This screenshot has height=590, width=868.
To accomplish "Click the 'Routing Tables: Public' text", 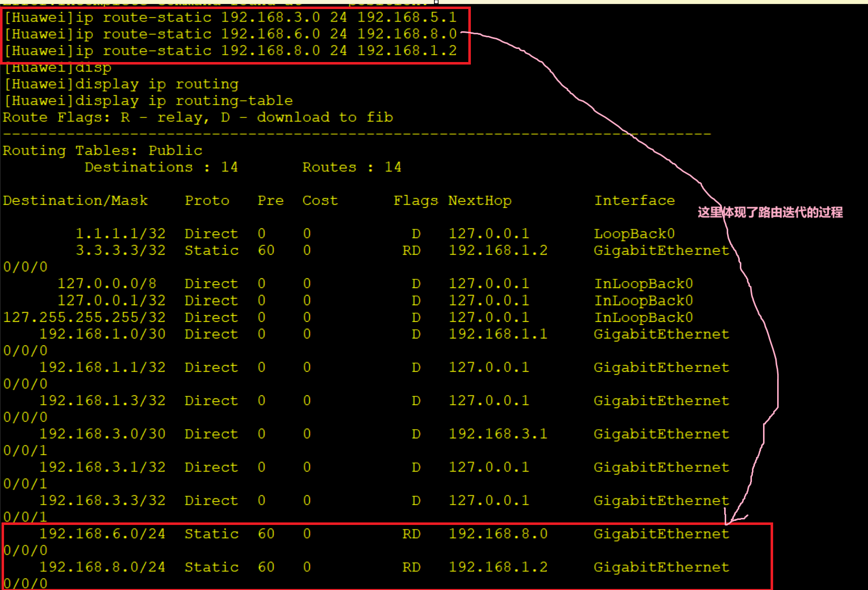I will 102,151.
